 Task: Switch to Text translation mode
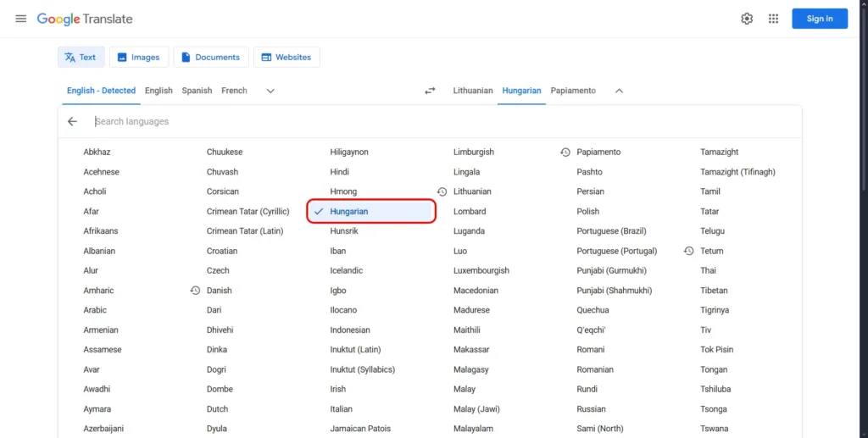click(81, 57)
